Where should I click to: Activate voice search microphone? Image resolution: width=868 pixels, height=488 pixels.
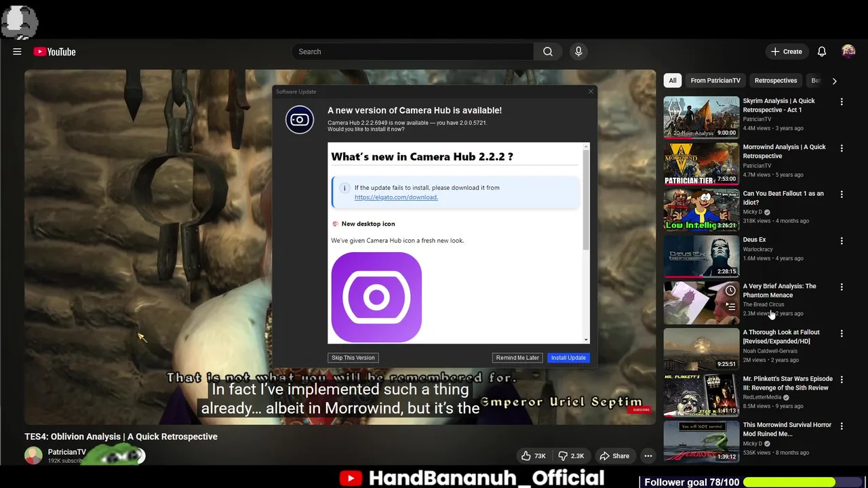[578, 52]
